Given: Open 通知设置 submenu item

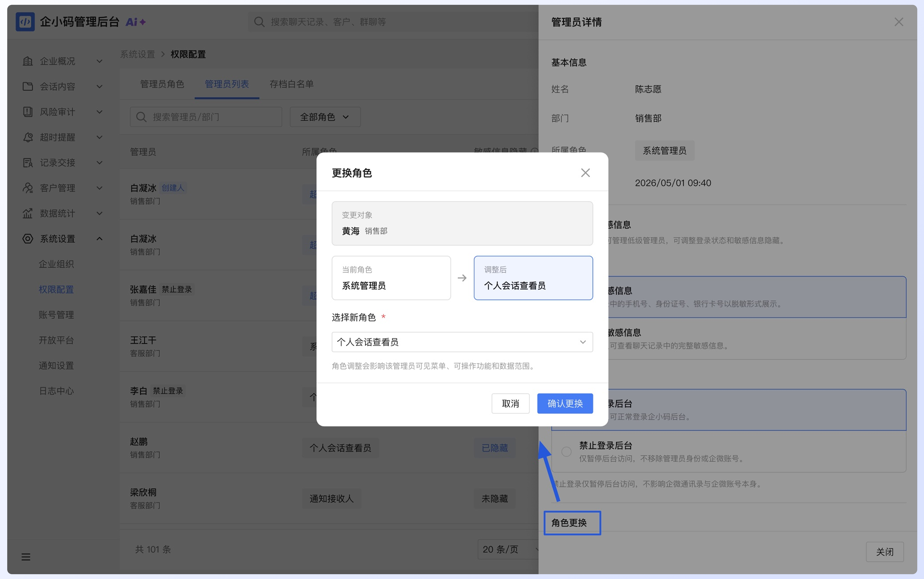Looking at the screenshot, I should tap(56, 365).
